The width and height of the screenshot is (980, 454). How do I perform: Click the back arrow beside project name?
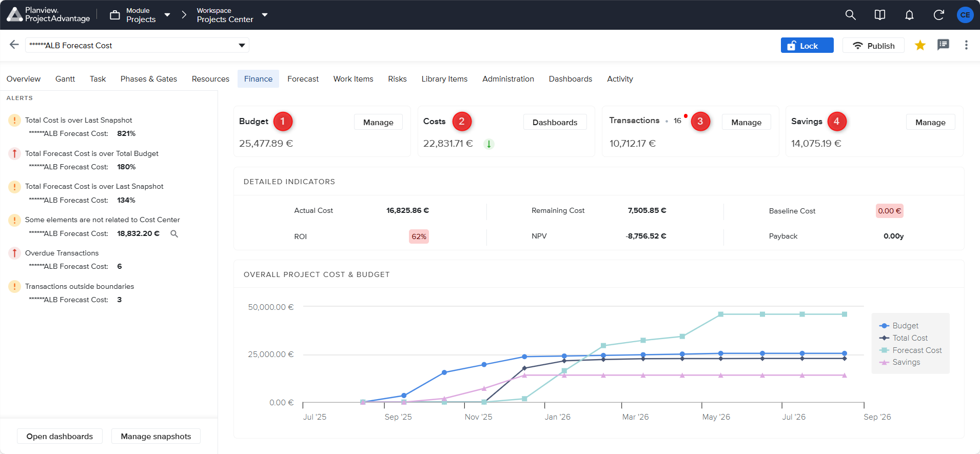pos(14,45)
